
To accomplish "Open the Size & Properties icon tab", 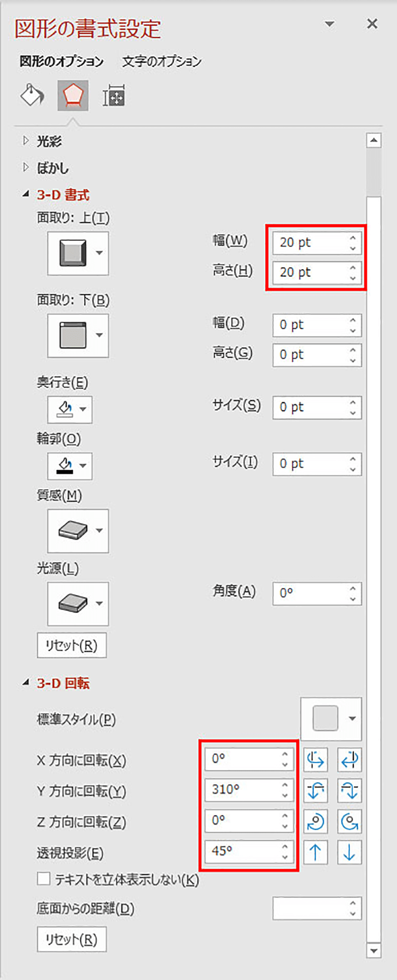I will (114, 95).
